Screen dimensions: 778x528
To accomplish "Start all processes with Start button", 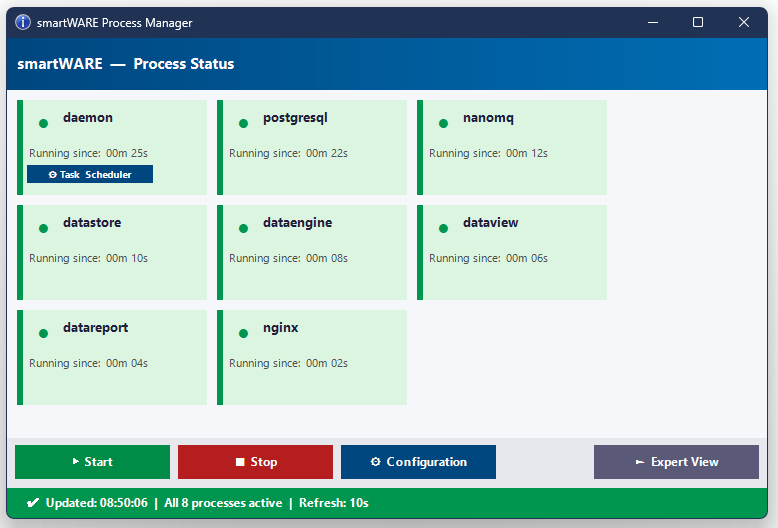I will click(92, 462).
